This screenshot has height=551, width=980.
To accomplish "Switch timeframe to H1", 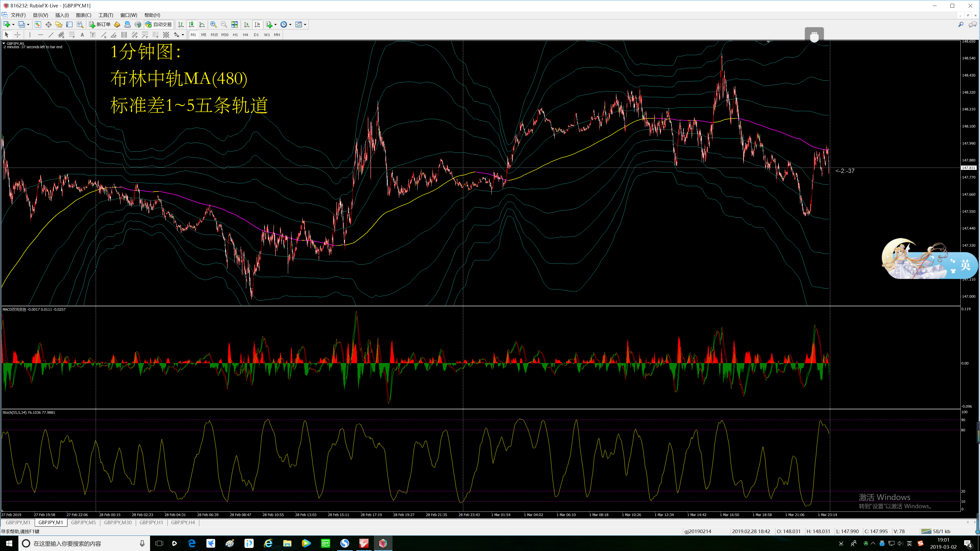I will (235, 35).
